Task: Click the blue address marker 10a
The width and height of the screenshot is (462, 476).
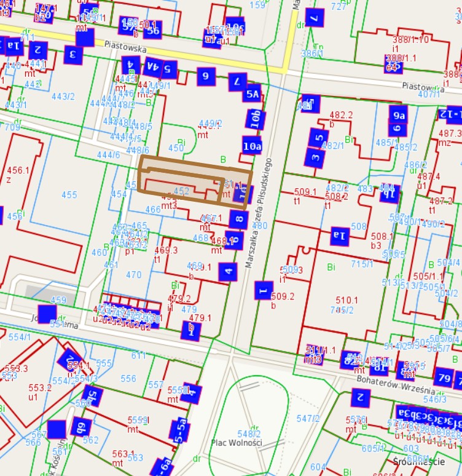Action: pos(252,146)
